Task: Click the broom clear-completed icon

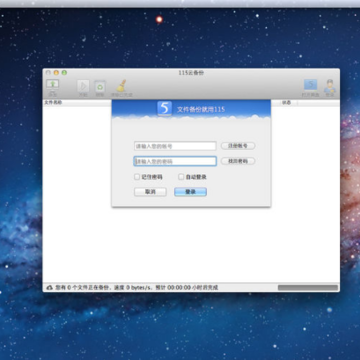Action: tap(121, 86)
